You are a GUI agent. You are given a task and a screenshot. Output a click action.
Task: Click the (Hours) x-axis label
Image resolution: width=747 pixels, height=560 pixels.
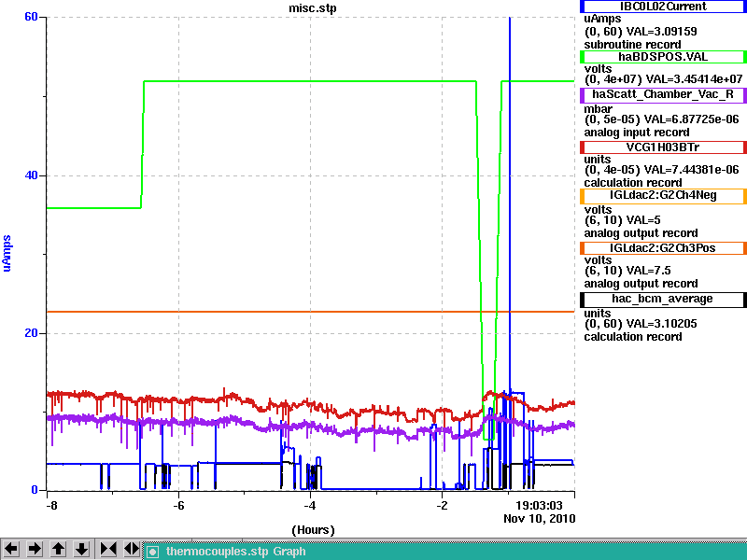pos(313,530)
